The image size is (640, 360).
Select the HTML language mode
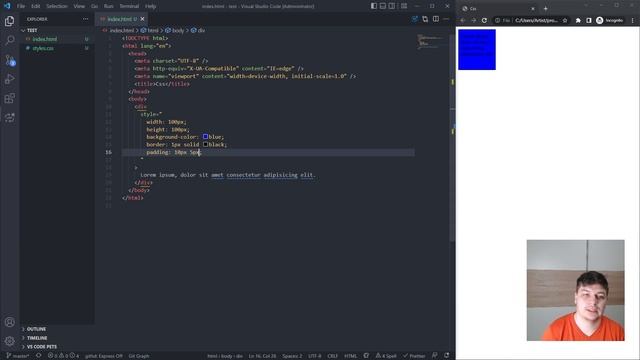pos(350,356)
